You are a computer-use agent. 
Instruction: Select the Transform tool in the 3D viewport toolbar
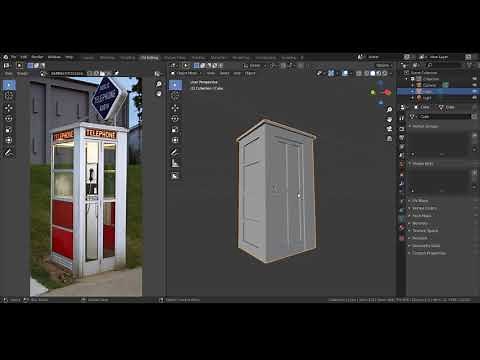click(175, 140)
